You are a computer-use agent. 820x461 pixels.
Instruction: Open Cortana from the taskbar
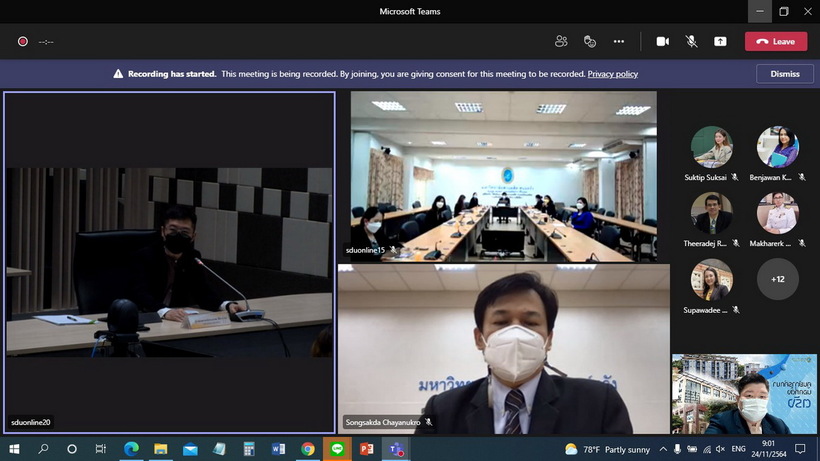[72, 449]
